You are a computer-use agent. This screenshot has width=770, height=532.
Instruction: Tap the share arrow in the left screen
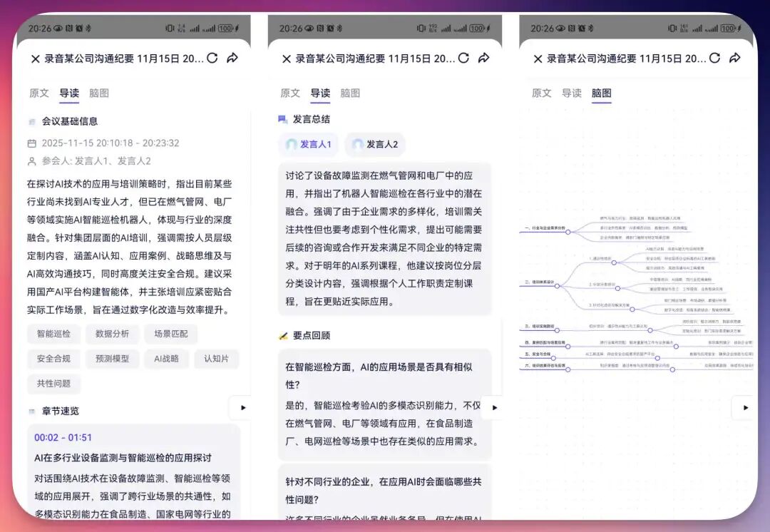coord(232,58)
